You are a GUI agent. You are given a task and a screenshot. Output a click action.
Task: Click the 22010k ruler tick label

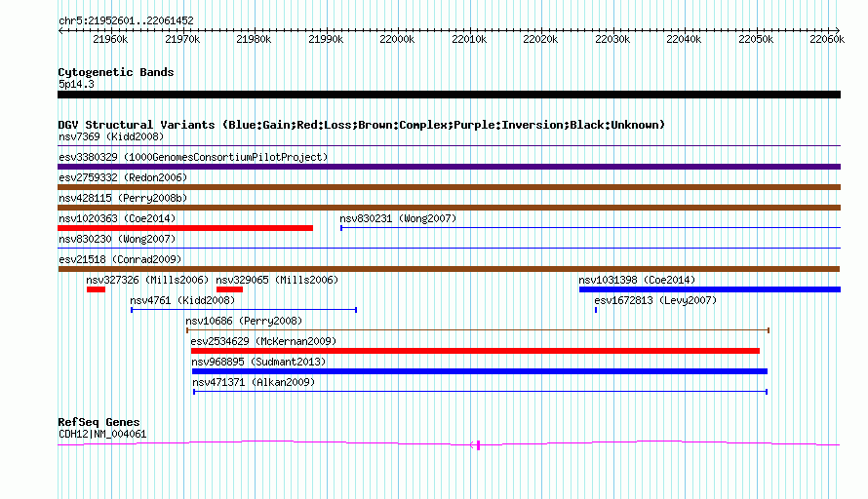[469, 39]
